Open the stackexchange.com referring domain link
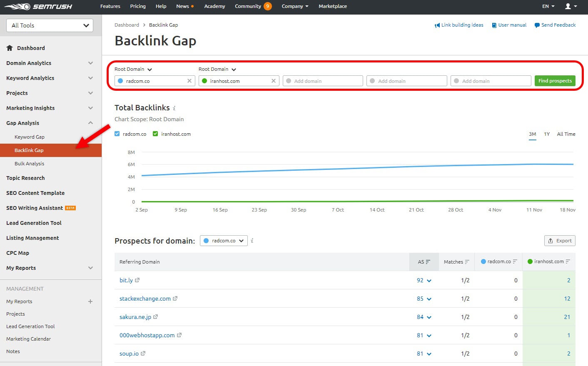Image resolution: width=588 pixels, height=366 pixels. [x=145, y=298]
